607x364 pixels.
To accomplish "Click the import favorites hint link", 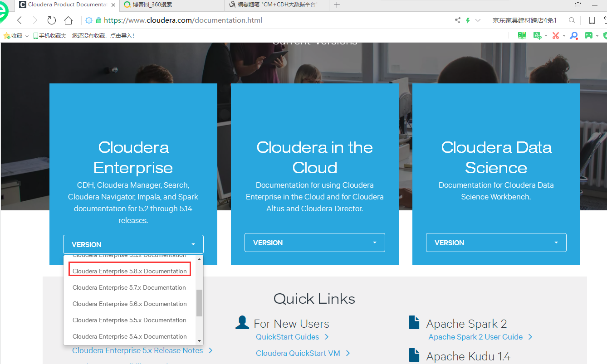I will (103, 35).
